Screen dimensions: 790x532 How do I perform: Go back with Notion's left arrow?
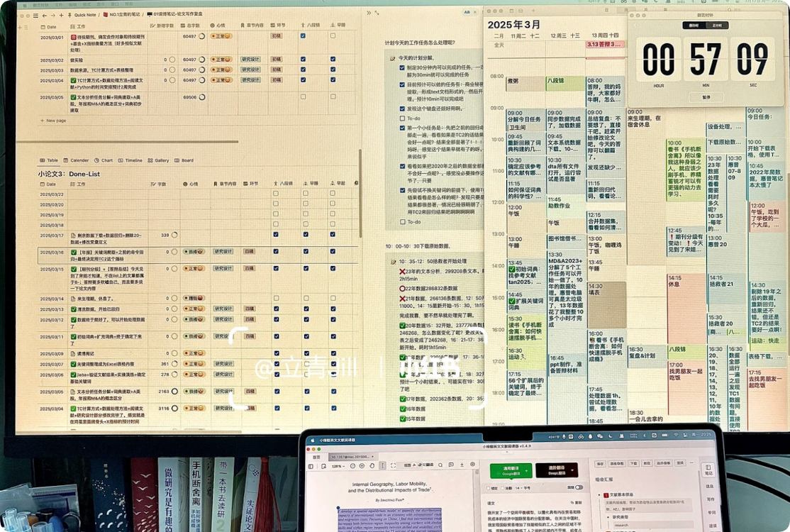click(45, 16)
